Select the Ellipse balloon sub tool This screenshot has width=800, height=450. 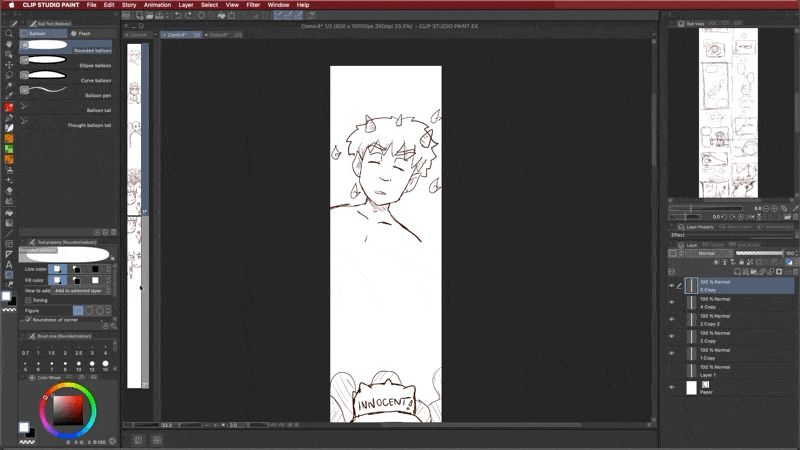coord(66,60)
